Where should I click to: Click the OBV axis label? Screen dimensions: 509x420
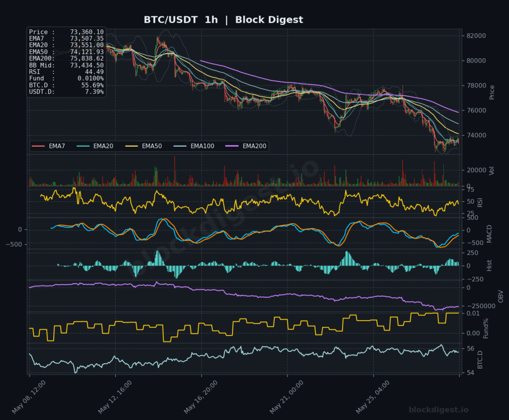[501, 296]
